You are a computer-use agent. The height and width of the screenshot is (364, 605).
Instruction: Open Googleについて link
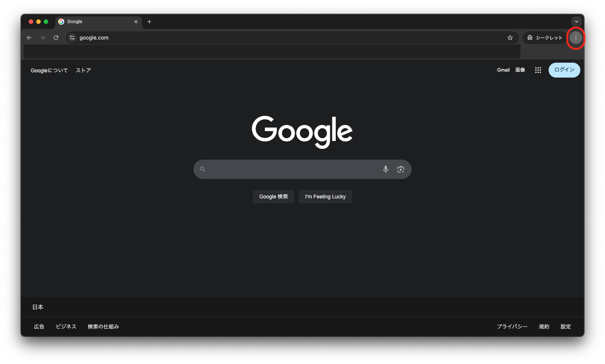[49, 70]
